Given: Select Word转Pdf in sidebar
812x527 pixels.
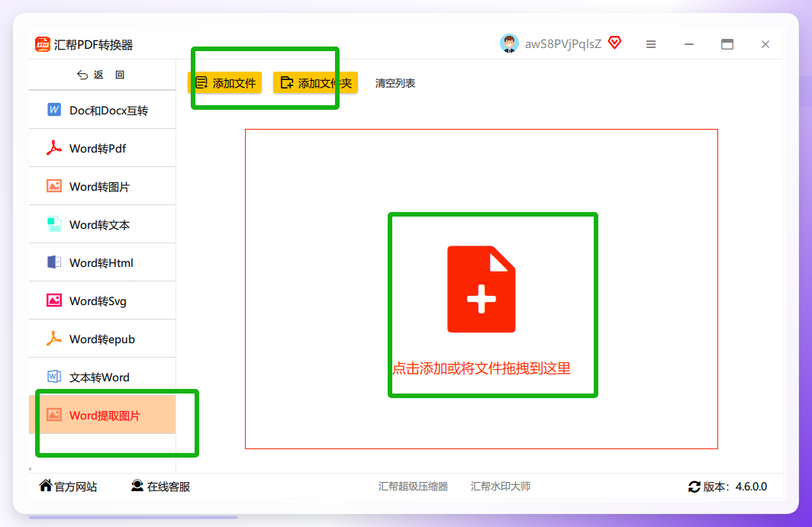Looking at the screenshot, I should 102,149.
